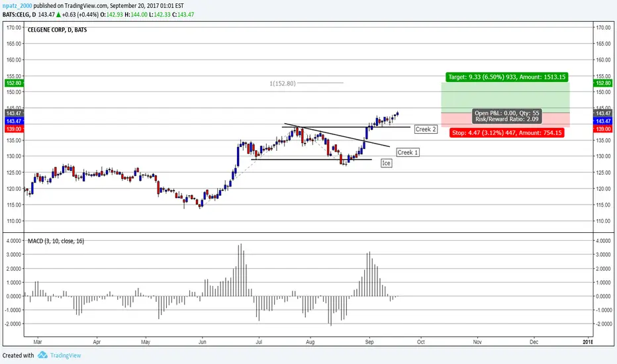
Task: Click red 139.00 tag on the right price axis
Action: coord(603,129)
